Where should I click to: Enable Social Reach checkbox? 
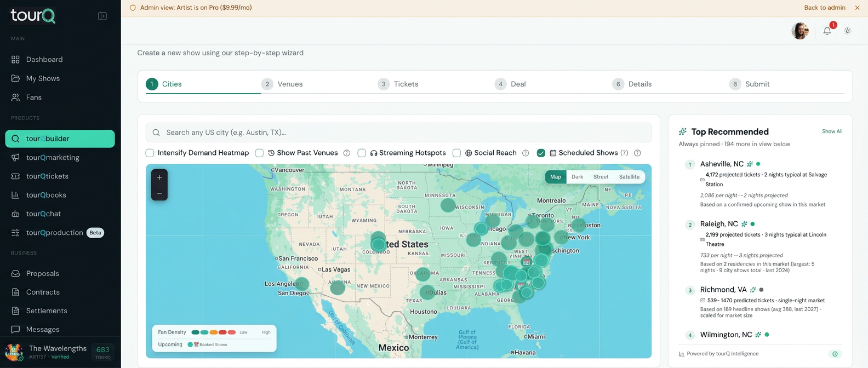456,153
